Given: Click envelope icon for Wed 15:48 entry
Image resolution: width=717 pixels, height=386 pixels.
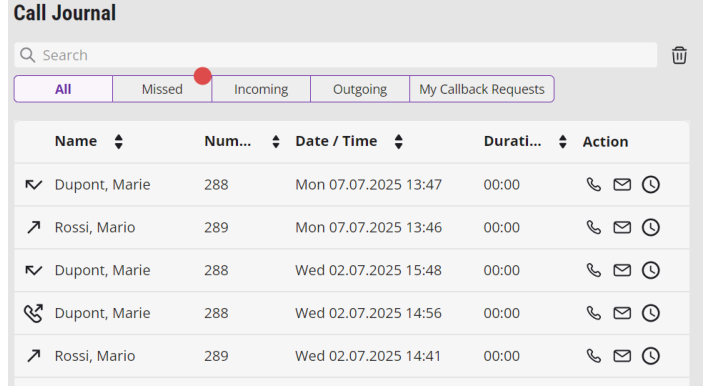Looking at the screenshot, I should (x=622, y=270).
